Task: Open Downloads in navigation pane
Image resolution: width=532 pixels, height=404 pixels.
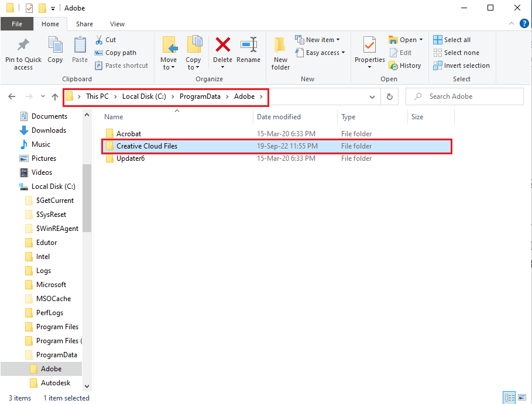Action: (x=43, y=130)
